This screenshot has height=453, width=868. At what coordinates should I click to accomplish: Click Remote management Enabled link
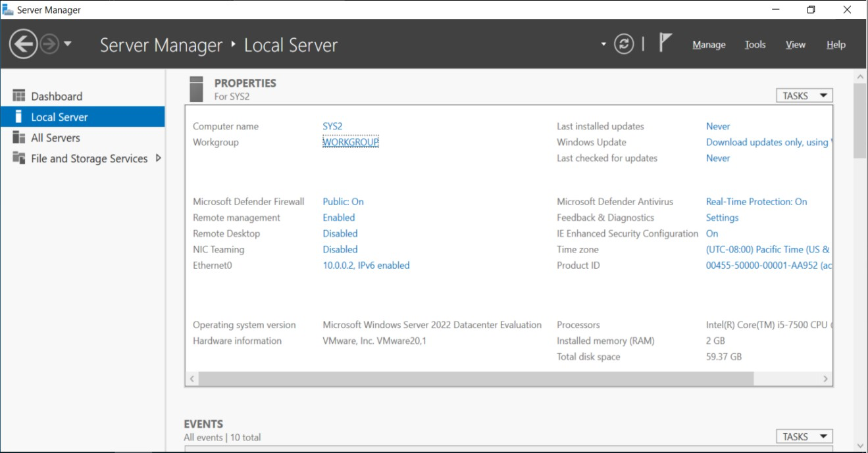(339, 218)
